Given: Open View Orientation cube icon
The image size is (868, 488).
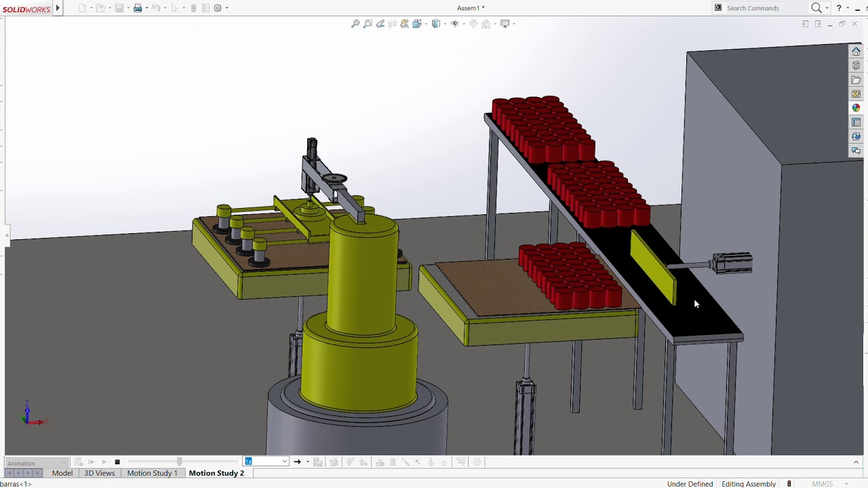Looking at the screenshot, I should 416,24.
